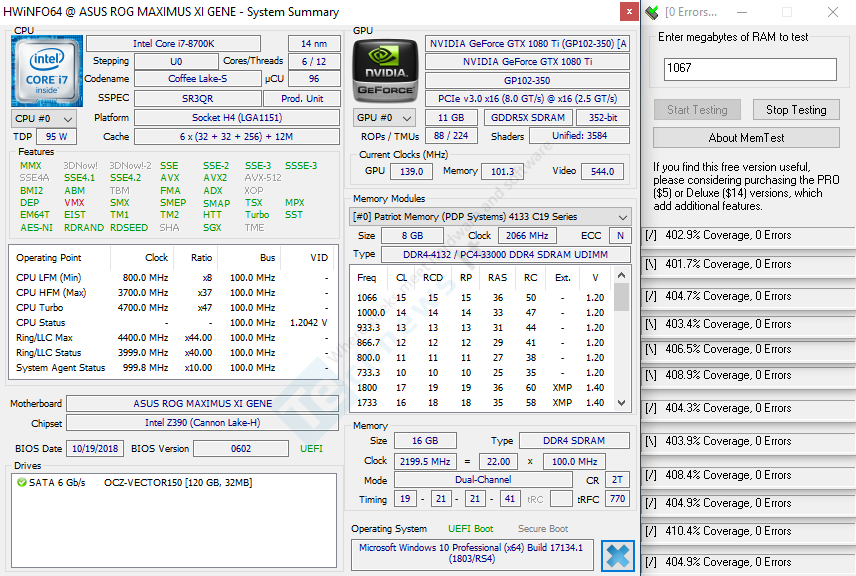The image size is (856, 576).
Task: Close HWiNFO64 with red X button
Action: (629, 11)
